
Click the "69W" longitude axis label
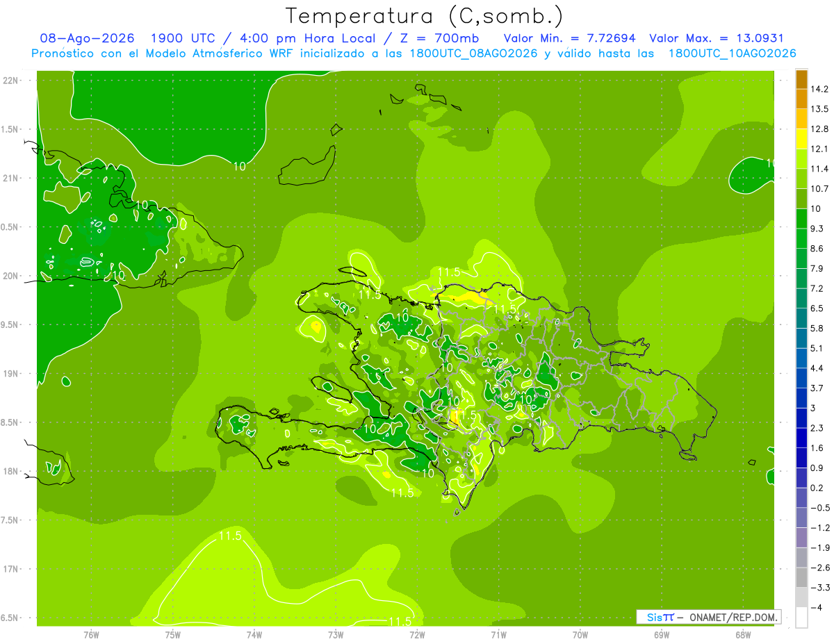[661, 634]
